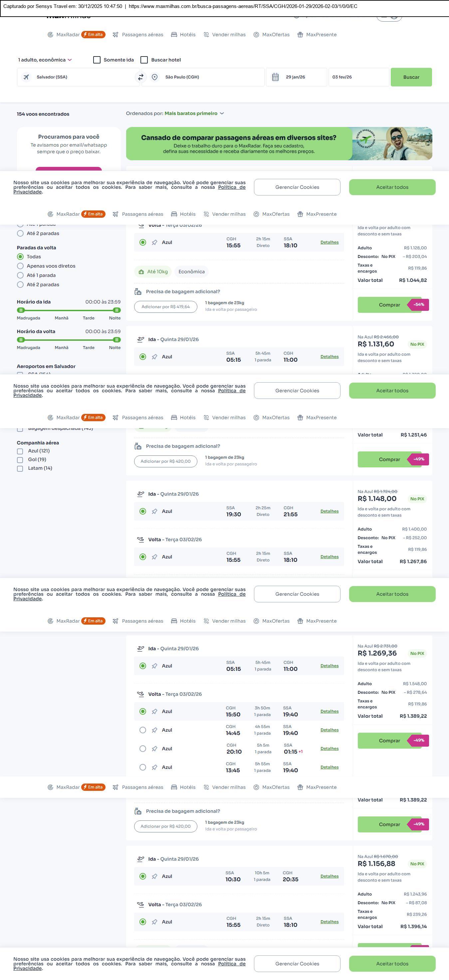Click the airplane icon in Salvador (SSA) field
This screenshot has width=449, height=980.
point(26,77)
